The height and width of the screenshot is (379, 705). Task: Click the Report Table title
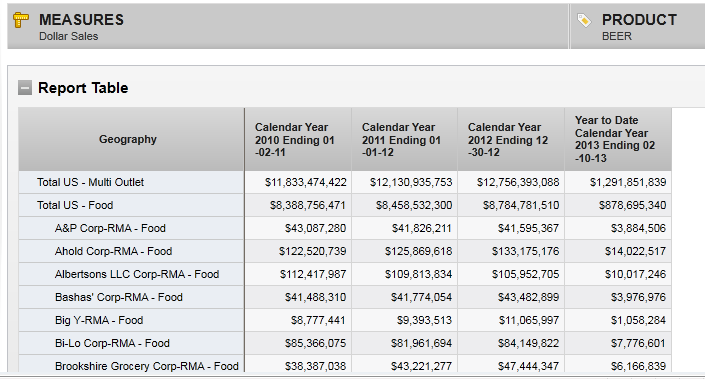click(83, 88)
